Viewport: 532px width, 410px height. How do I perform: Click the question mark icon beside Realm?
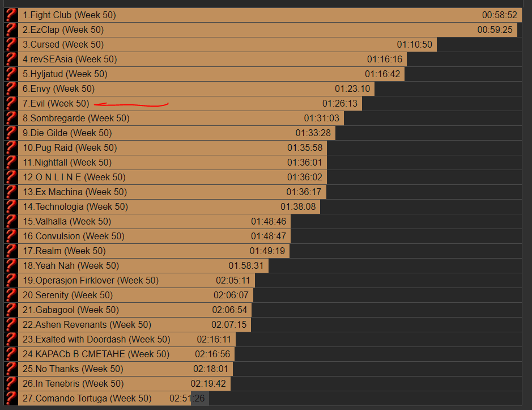tap(11, 251)
